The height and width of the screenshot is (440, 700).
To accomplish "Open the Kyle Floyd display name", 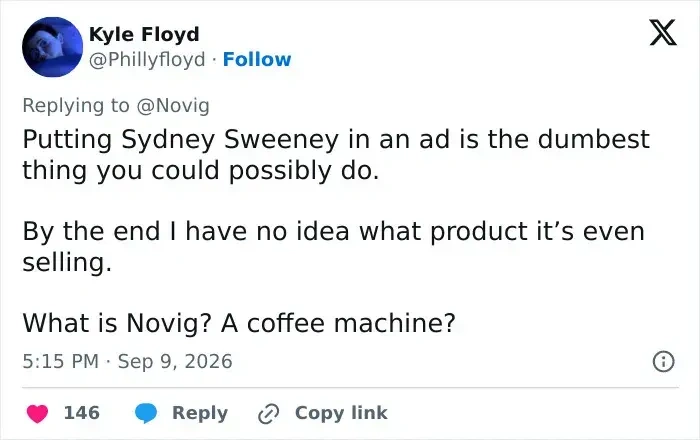I will pos(144,34).
